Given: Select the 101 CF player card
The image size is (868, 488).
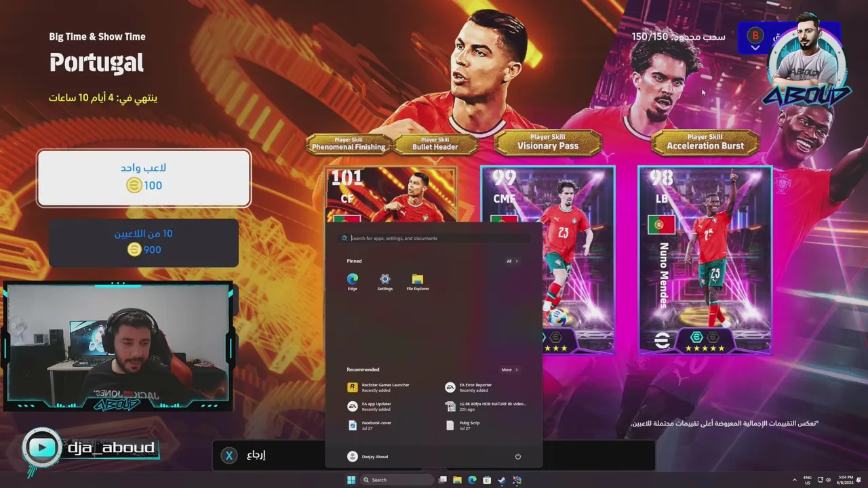Looking at the screenshot, I should 391,195.
